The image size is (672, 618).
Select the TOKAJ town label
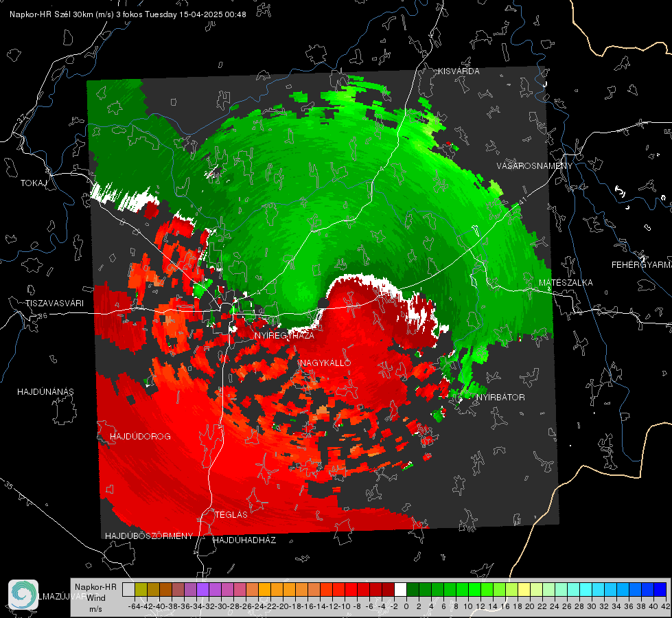coord(34,183)
